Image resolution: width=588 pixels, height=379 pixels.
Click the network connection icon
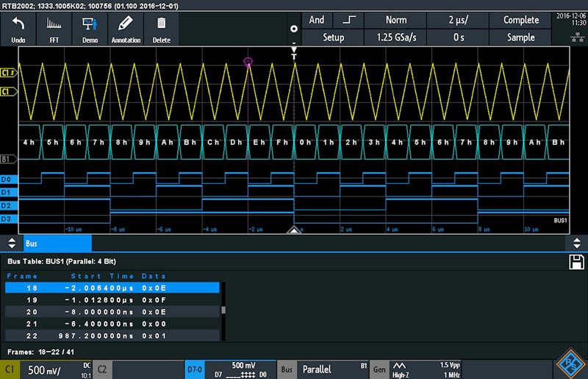click(577, 37)
